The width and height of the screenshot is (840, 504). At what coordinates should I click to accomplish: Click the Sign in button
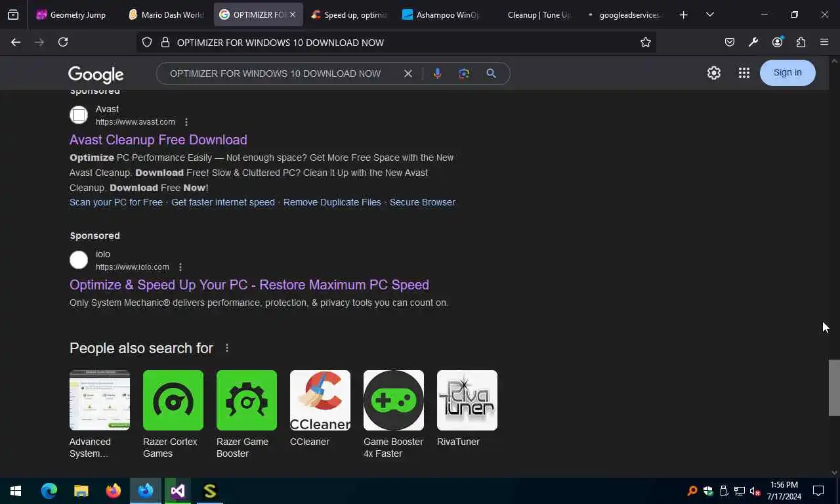coord(787,73)
